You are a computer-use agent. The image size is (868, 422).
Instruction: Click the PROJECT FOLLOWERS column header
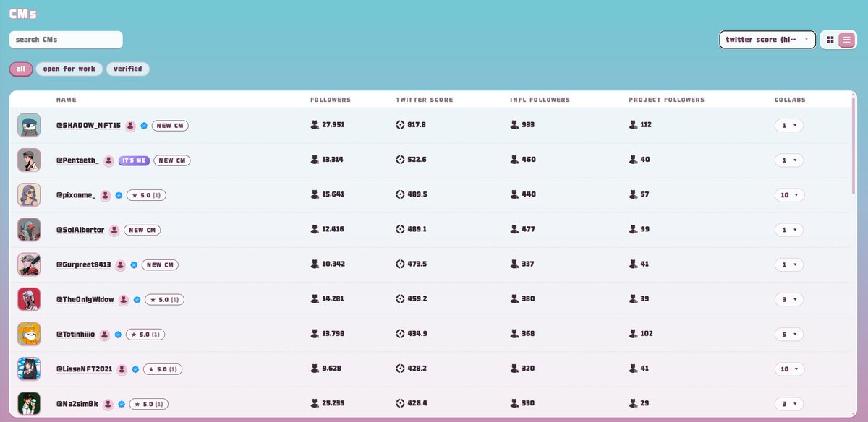[666, 100]
